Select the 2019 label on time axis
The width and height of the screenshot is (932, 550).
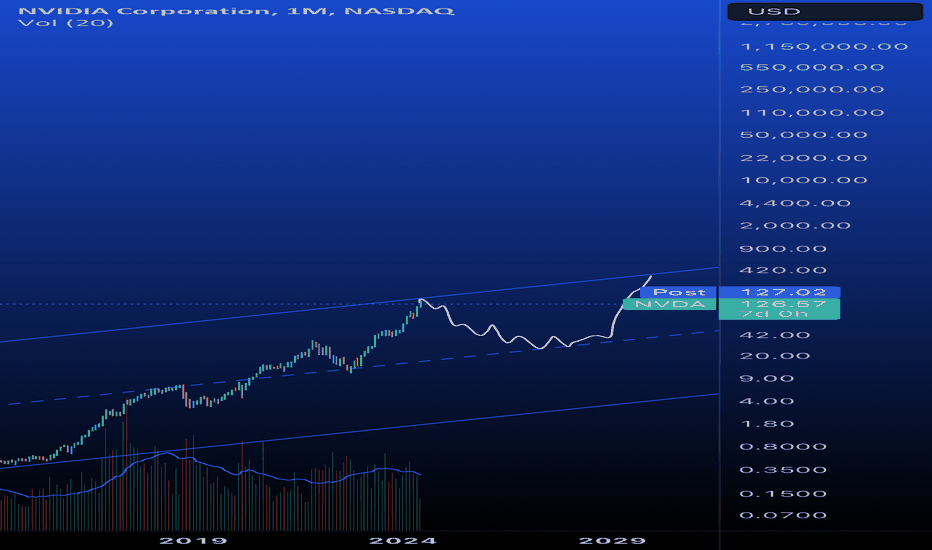[x=193, y=540]
